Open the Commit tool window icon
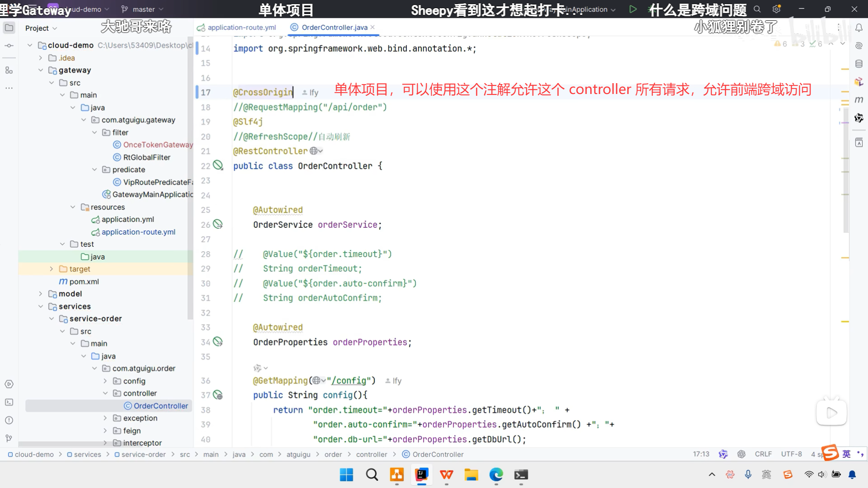 click(9, 46)
